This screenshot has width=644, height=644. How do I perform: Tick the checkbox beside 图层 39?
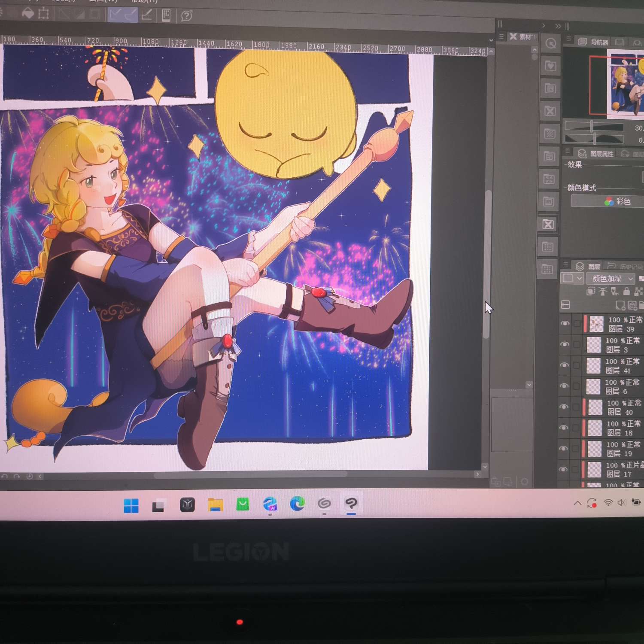click(577, 324)
